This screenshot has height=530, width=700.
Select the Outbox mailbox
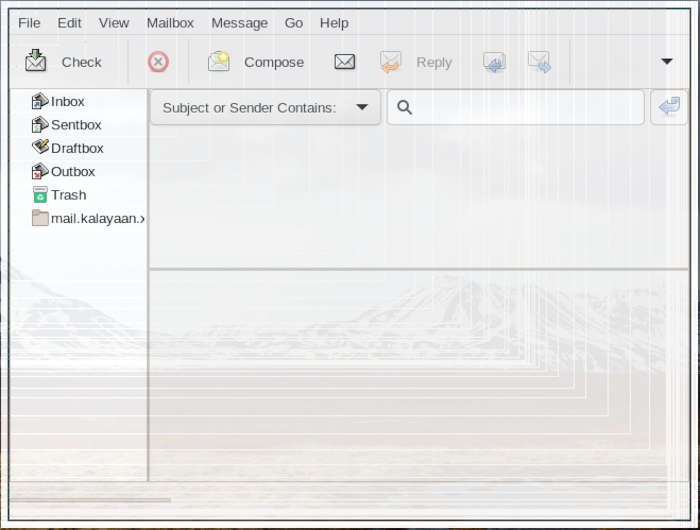(x=73, y=171)
